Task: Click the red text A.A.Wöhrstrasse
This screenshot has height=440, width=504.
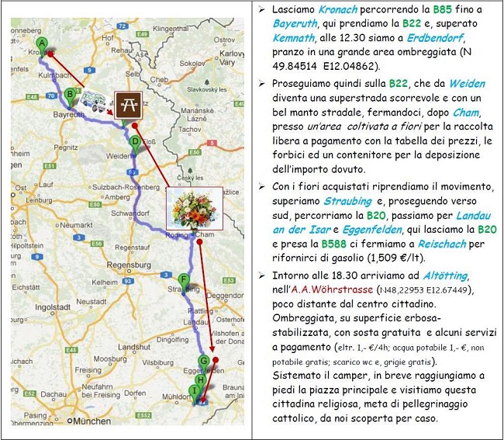Action: pyautogui.click(x=332, y=289)
